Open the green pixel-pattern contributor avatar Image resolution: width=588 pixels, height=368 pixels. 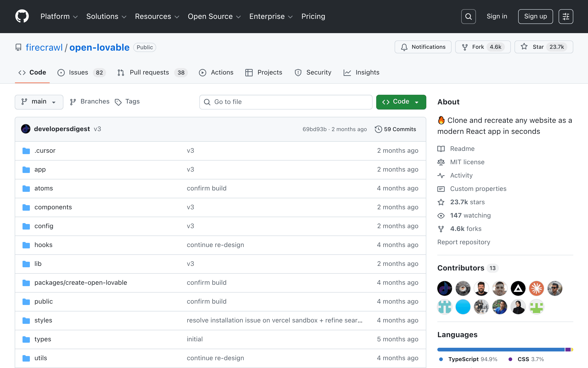tap(537, 307)
